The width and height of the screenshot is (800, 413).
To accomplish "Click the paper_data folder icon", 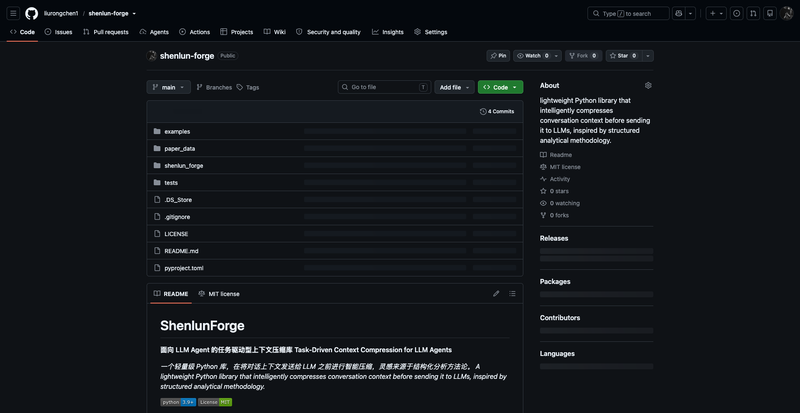I will (157, 149).
